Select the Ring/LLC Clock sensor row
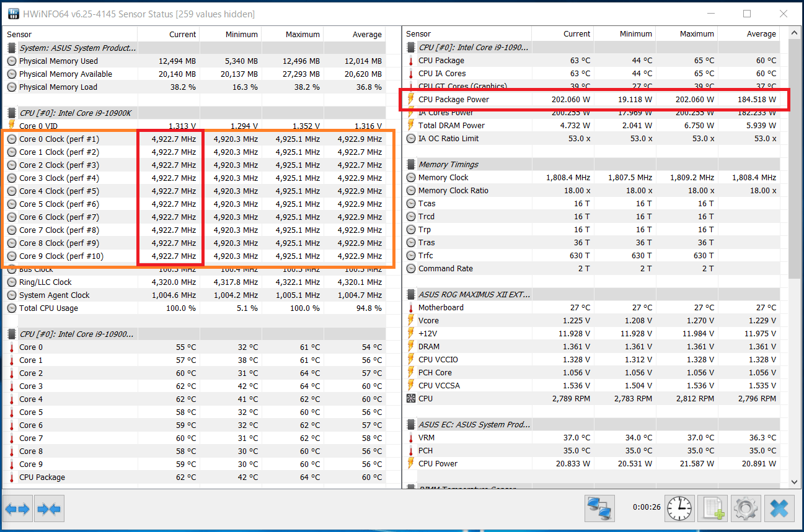 [45, 282]
